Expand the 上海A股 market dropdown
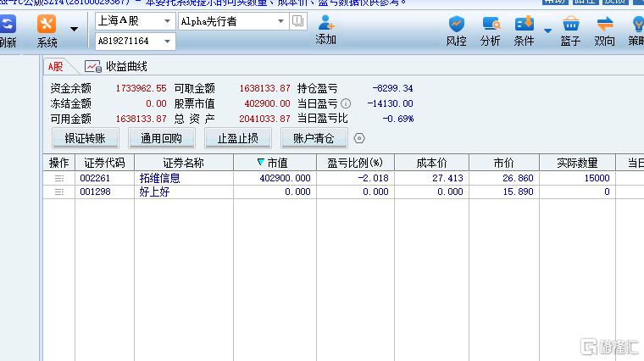This screenshot has height=361, width=644. click(x=167, y=21)
